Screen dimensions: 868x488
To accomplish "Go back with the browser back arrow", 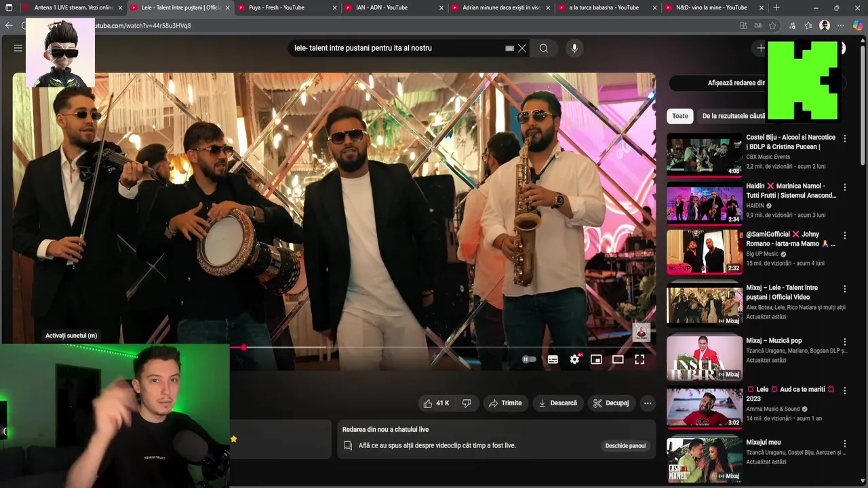I will click(x=9, y=26).
